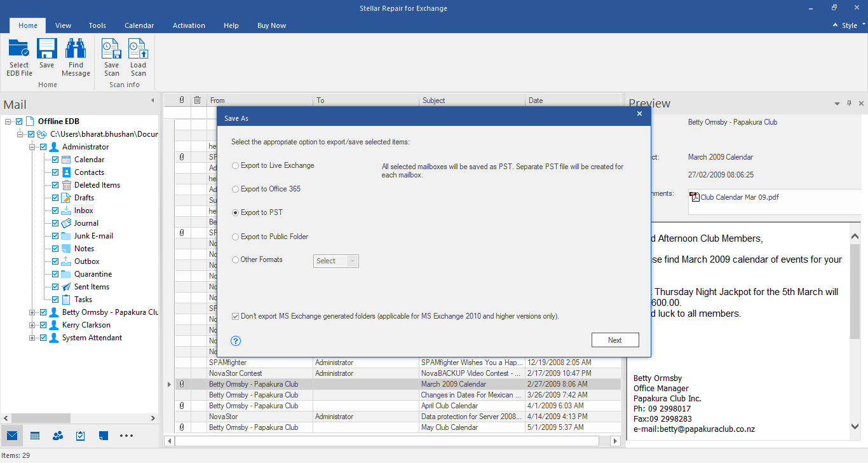Open the Home ribbon tab
This screenshot has height=463, width=868.
pyautogui.click(x=28, y=25)
